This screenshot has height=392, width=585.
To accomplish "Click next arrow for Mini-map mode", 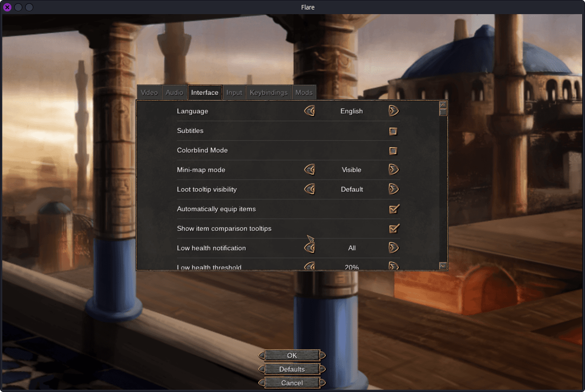I will click(x=394, y=170).
